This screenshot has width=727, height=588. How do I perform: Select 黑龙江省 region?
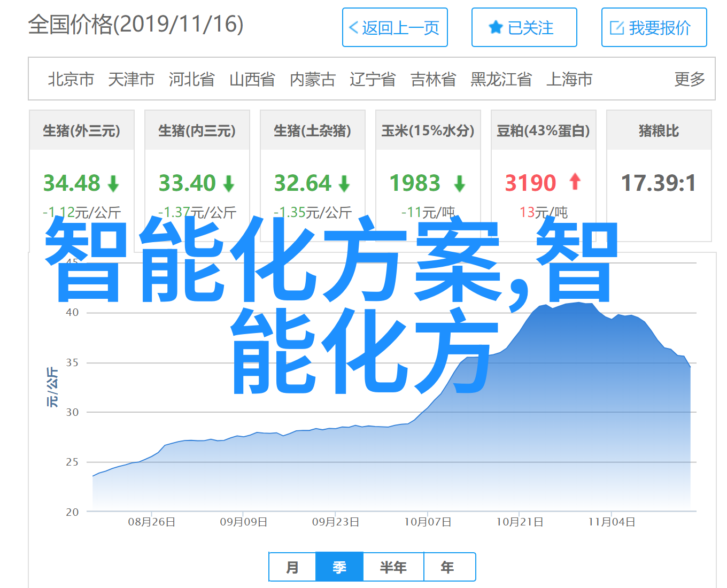[501, 79]
